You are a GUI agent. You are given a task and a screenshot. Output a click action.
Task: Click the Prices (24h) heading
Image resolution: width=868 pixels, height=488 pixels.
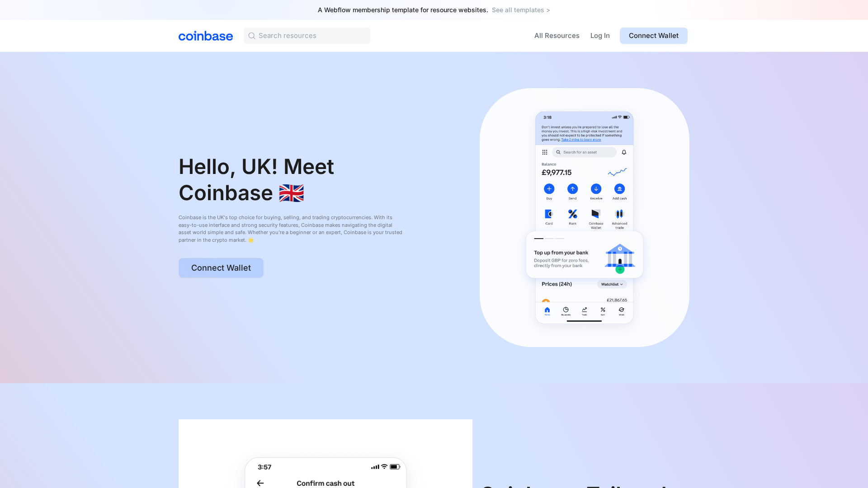[x=557, y=284]
